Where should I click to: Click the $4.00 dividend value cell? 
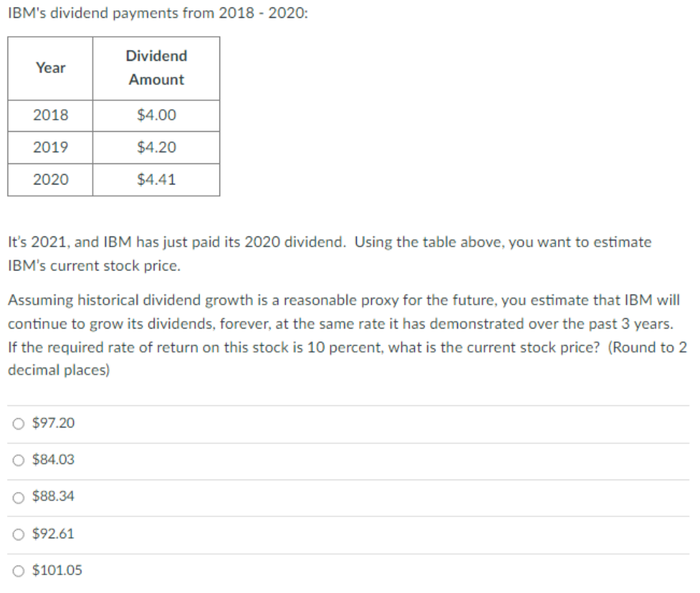156,115
